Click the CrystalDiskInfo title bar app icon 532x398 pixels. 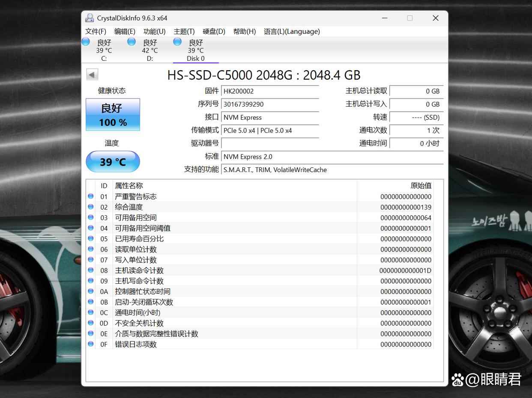tap(90, 18)
